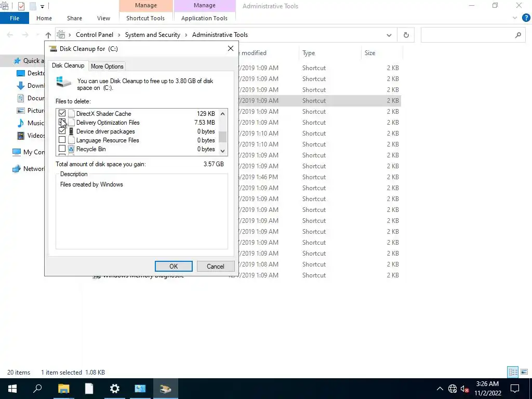Click the Quick access star icon
This screenshot has height=399, width=532.
pos(17,61)
